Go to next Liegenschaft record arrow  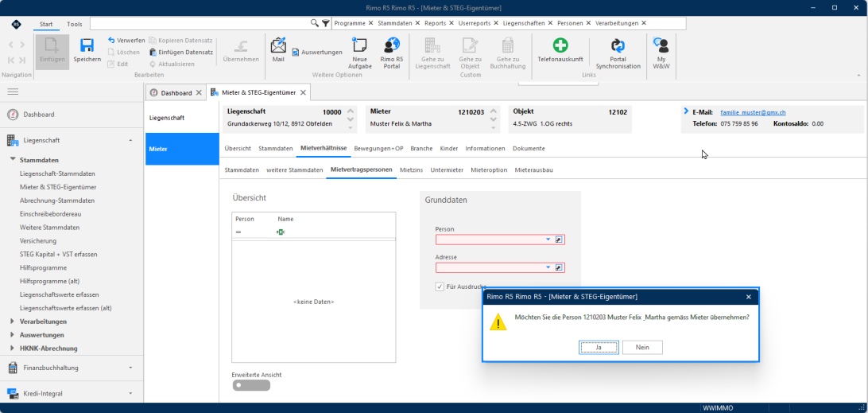(350, 119)
